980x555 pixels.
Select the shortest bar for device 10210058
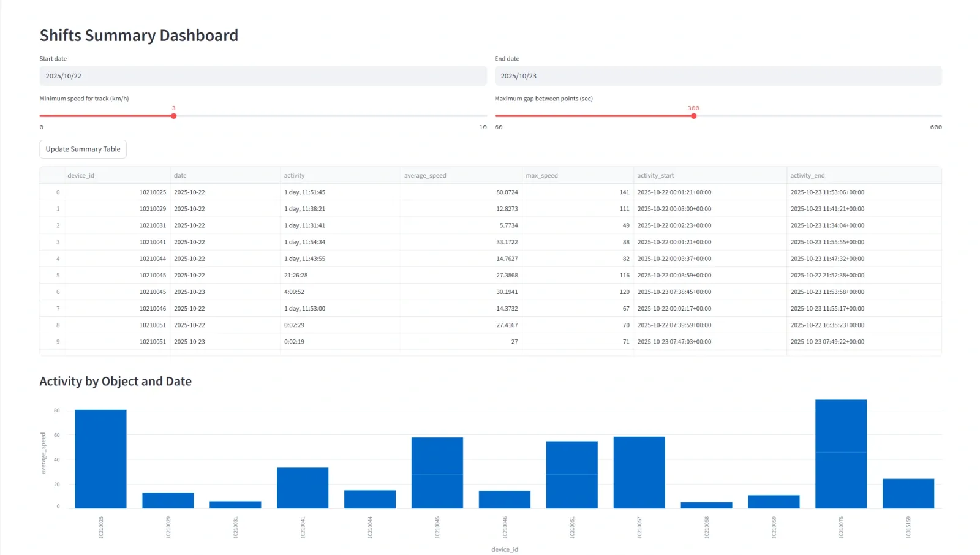pos(706,504)
